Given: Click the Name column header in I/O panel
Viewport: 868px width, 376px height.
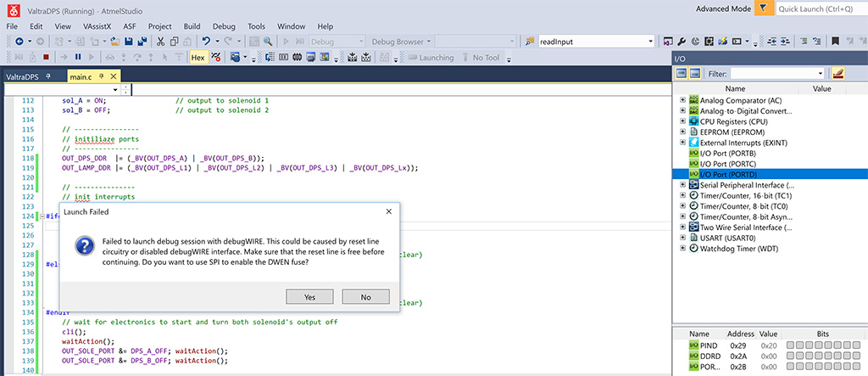Looking at the screenshot, I should pyautogui.click(x=735, y=89).
